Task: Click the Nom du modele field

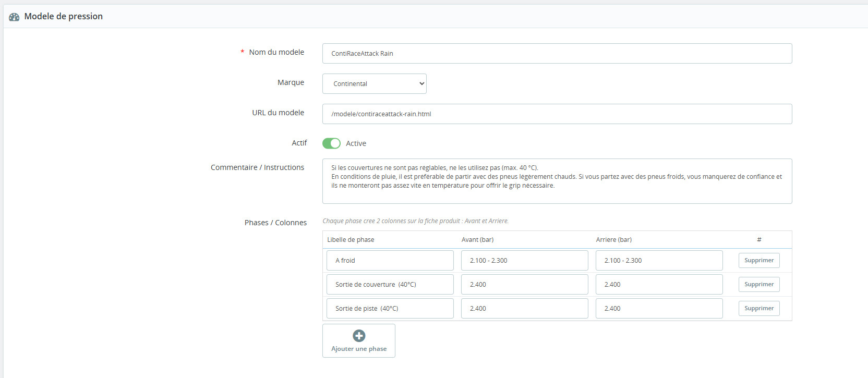Action: coord(557,54)
